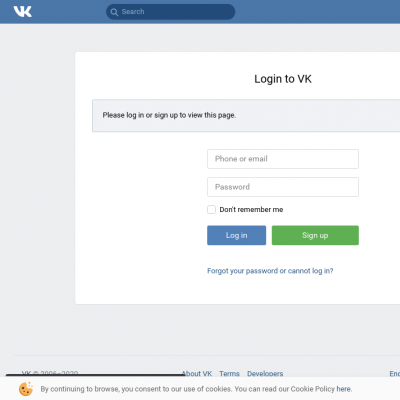The image size is (400, 400).
Task: Click the Login to VK heading
Action: tap(283, 79)
